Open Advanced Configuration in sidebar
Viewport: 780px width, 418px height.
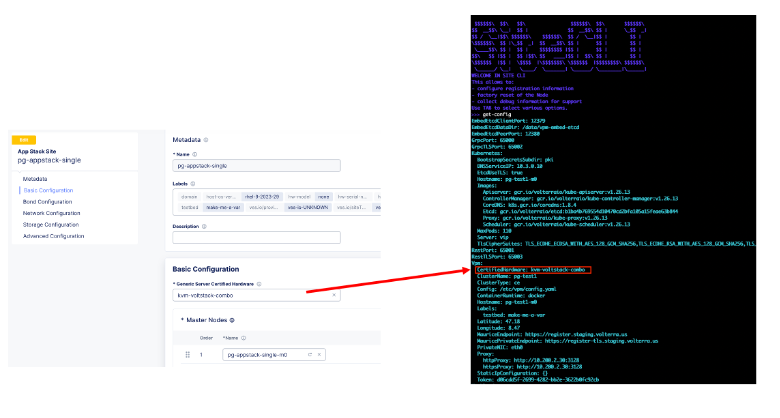pos(53,236)
